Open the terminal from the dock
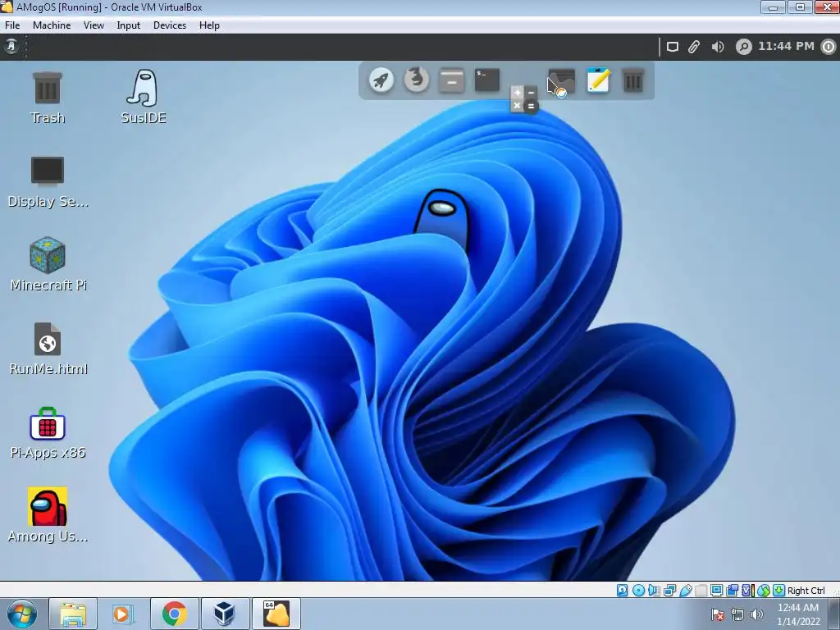Screen dimensions: 840x630 click(487, 80)
